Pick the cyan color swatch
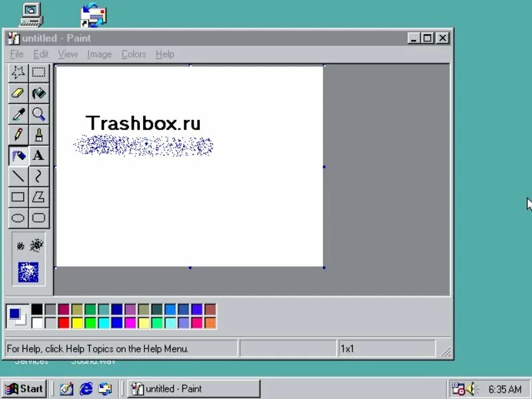 [103, 322]
